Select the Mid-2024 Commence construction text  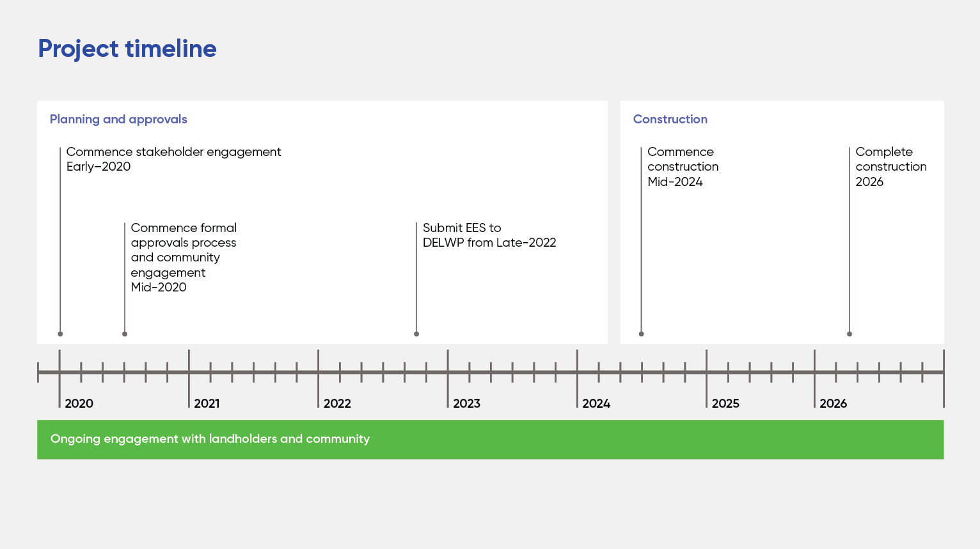click(683, 166)
